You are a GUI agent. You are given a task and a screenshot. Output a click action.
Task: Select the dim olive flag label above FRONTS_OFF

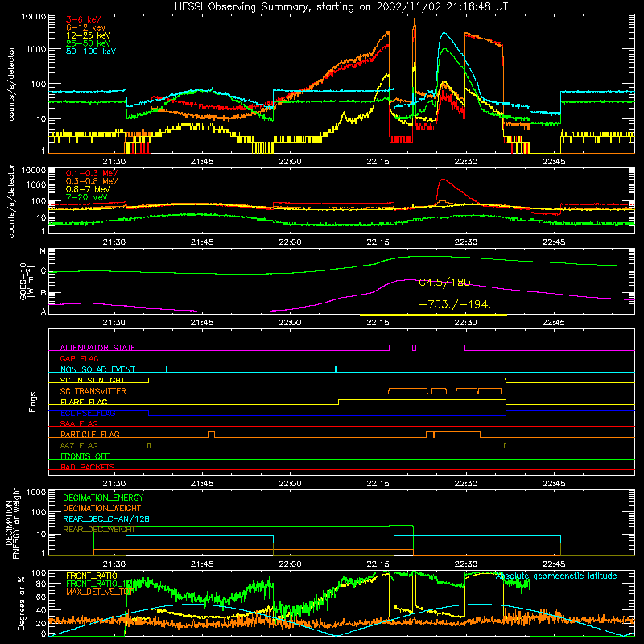point(79,445)
